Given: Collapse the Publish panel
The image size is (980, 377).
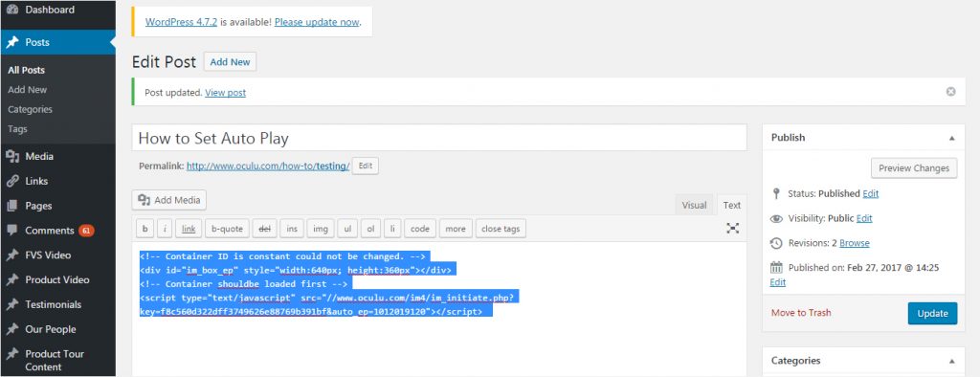Looking at the screenshot, I should pyautogui.click(x=952, y=138).
